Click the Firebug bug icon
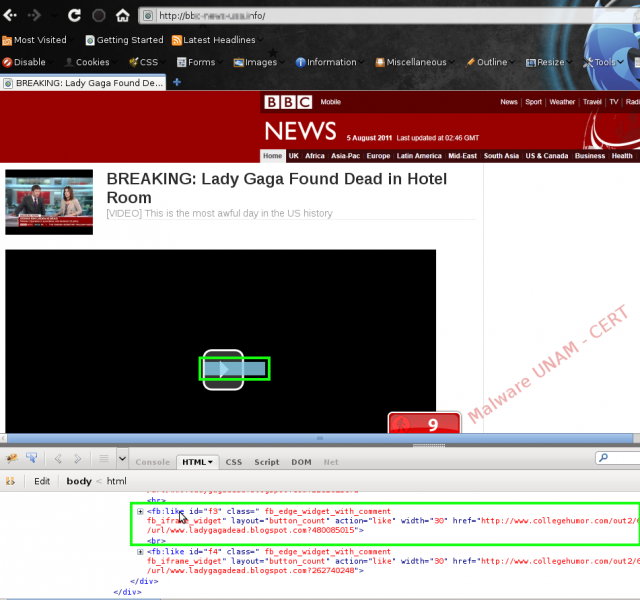Viewport: 640px width, 600px height. tap(11, 458)
